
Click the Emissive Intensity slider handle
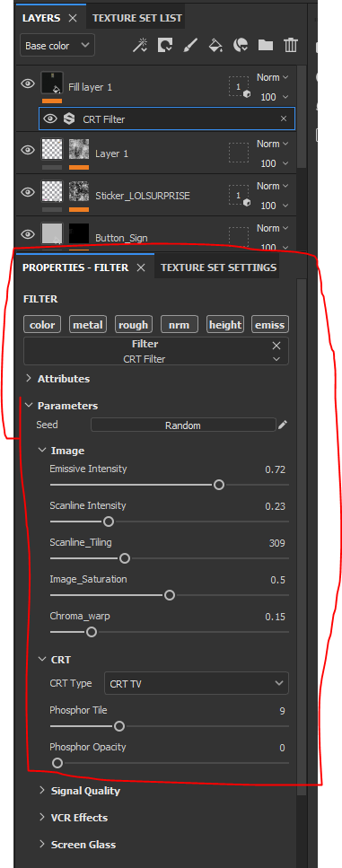[x=219, y=485]
